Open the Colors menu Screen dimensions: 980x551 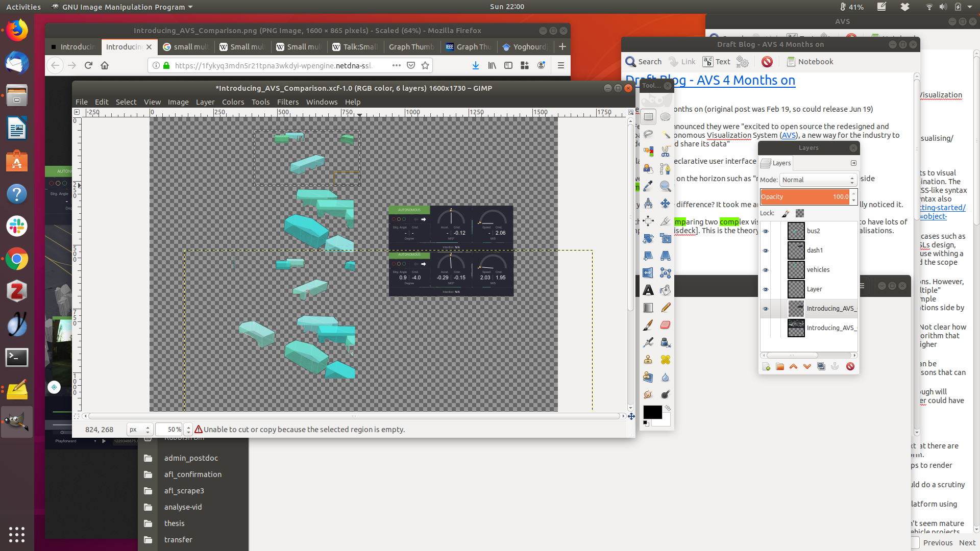[x=233, y=102]
